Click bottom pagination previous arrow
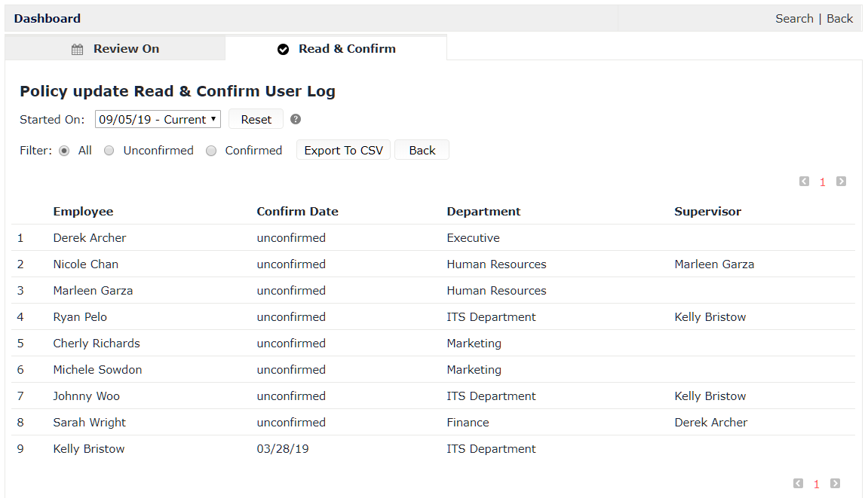Image resolution: width=868 pixels, height=498 pixels. 799,484
